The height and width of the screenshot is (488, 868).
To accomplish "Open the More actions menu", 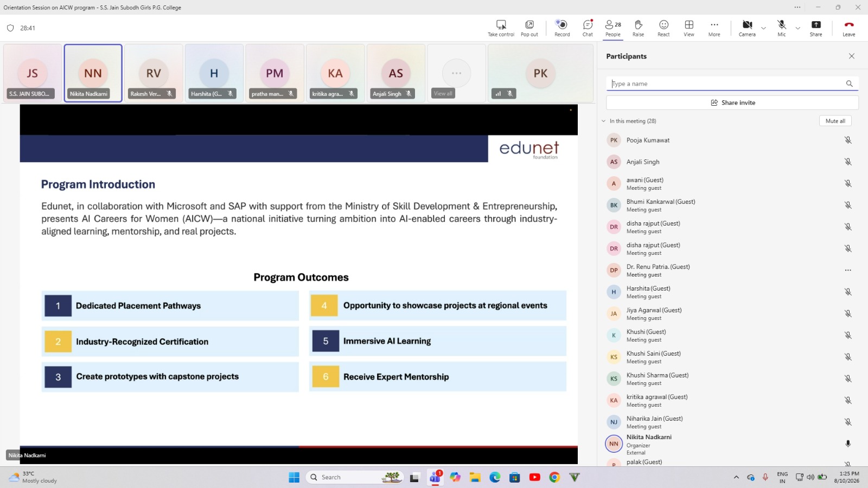I will pyautogui.click(x=714, y=28).
